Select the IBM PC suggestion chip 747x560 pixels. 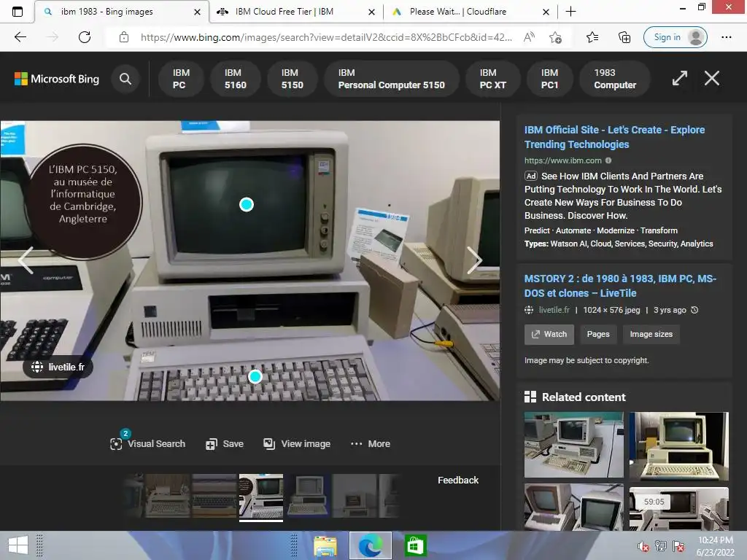point(179,79)
